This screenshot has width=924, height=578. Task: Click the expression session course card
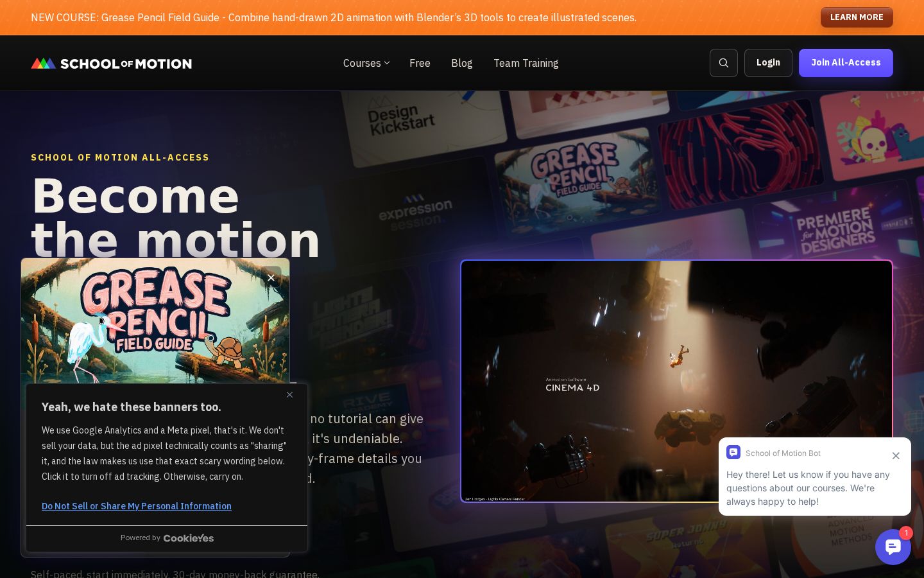pos(416,214)
